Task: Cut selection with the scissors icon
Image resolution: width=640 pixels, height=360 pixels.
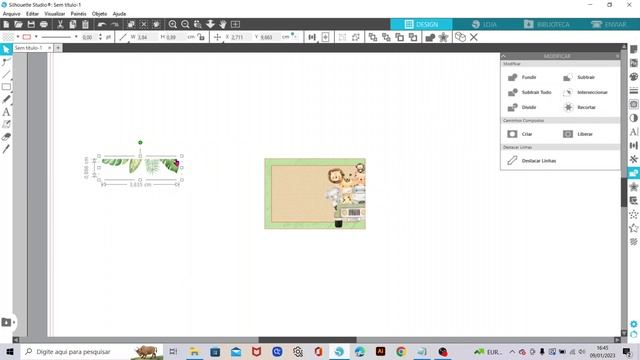Action: click(x=60, y=24)
